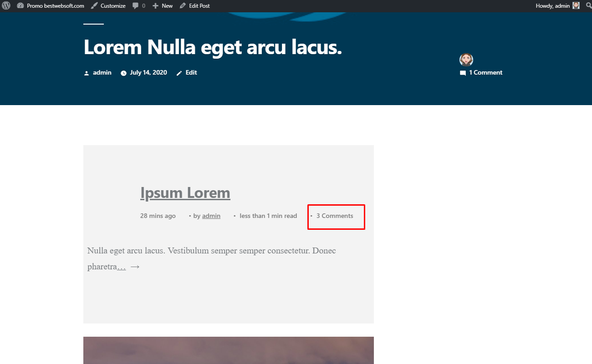Click the comment bubble icon beside 1 Comment
The height and width of the screenshot is (364, 592).
pyautogui.click(x=463, y=73)
